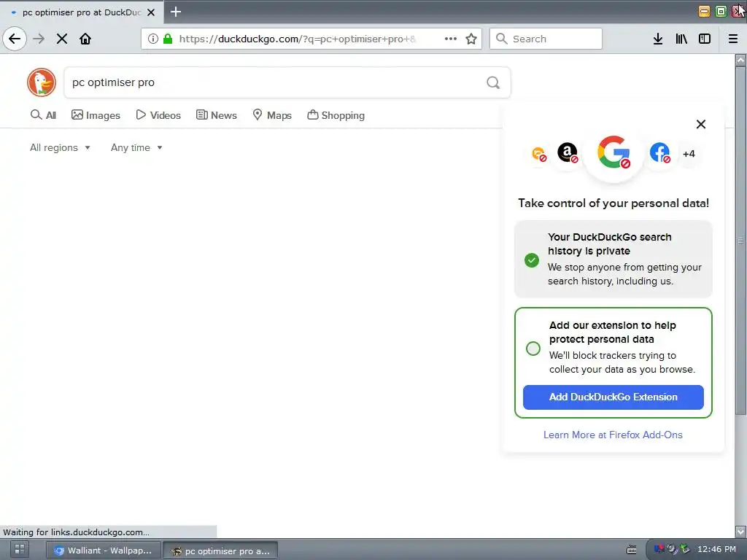Click the forward navigation arrow
The image size is (747, 560).
pos(39,39)
